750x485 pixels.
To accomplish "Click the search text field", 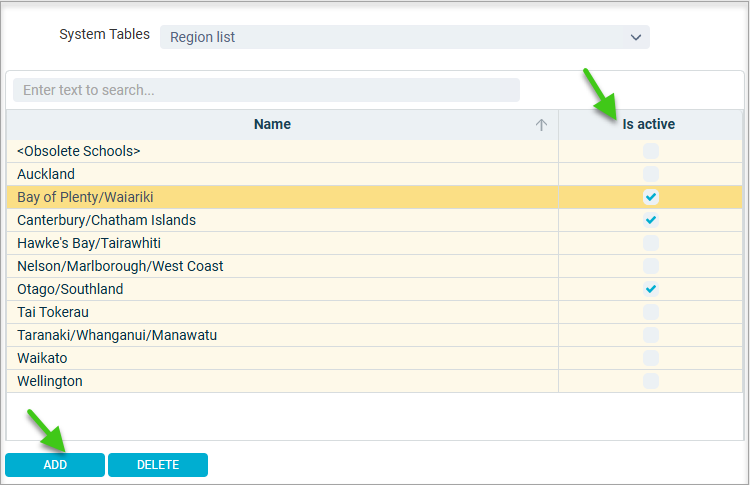I will (266, 90).
